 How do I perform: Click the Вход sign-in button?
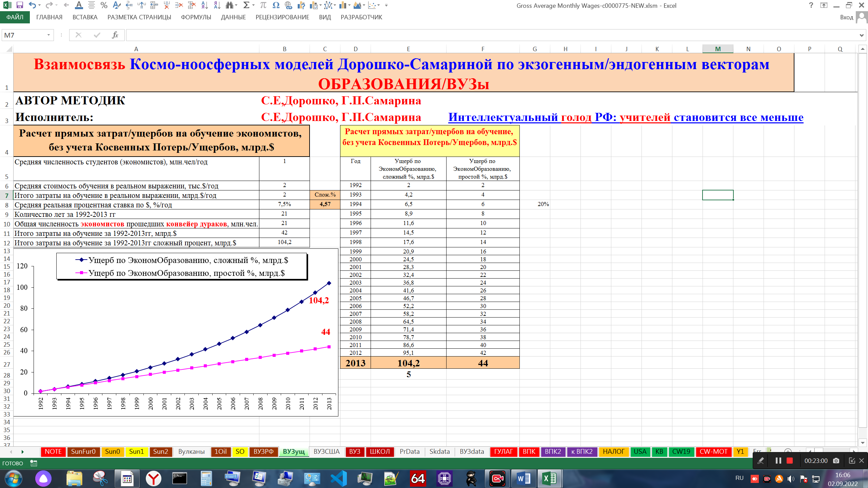tap(847, 17)
